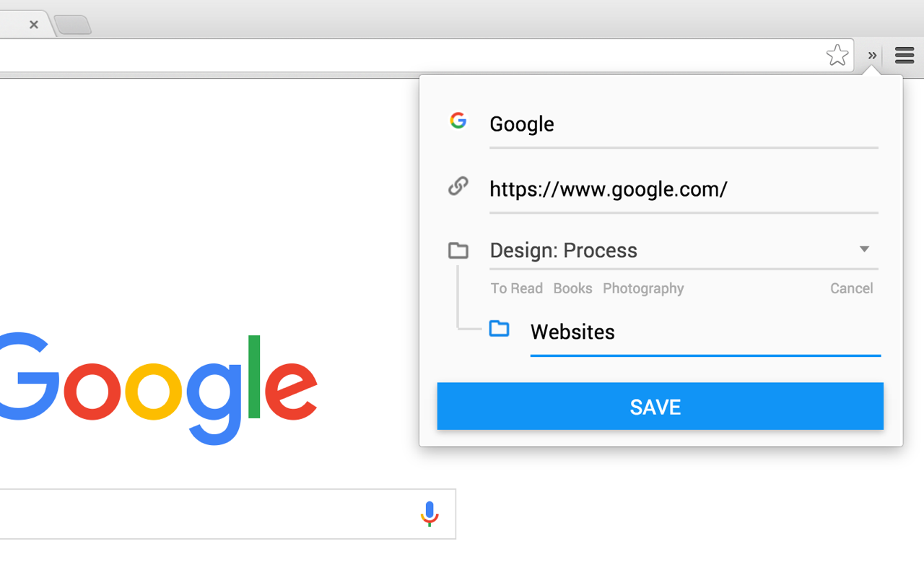924x578 pixels.
Task: Click the Google favicon in the bookmark popup
Action: coord(458,121)
